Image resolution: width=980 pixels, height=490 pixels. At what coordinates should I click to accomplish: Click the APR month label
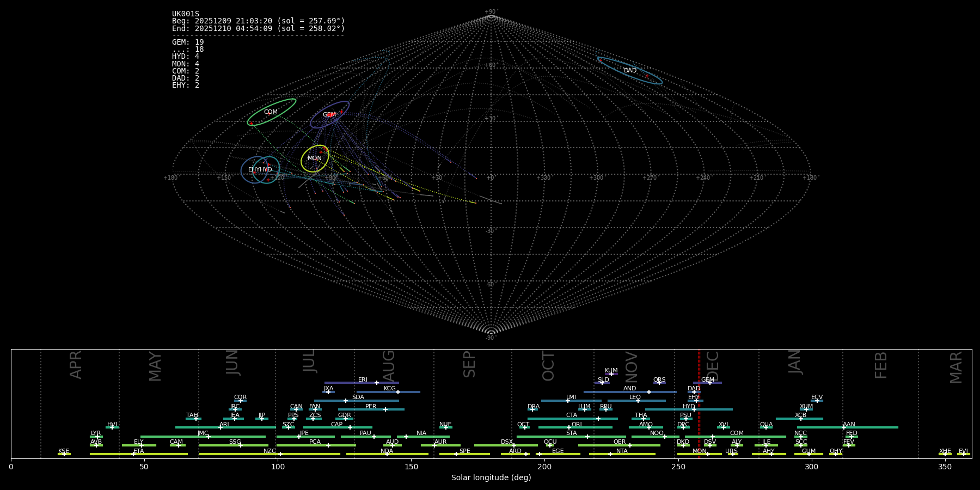coord(76,365)
